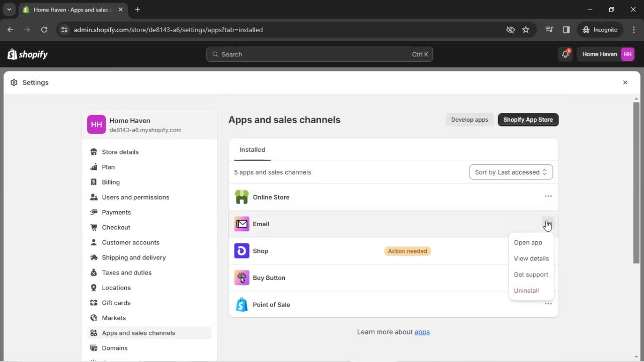This screenshot has height=362, width=644.
Task: Open the Shopify App Store
Action: [528, 120]
